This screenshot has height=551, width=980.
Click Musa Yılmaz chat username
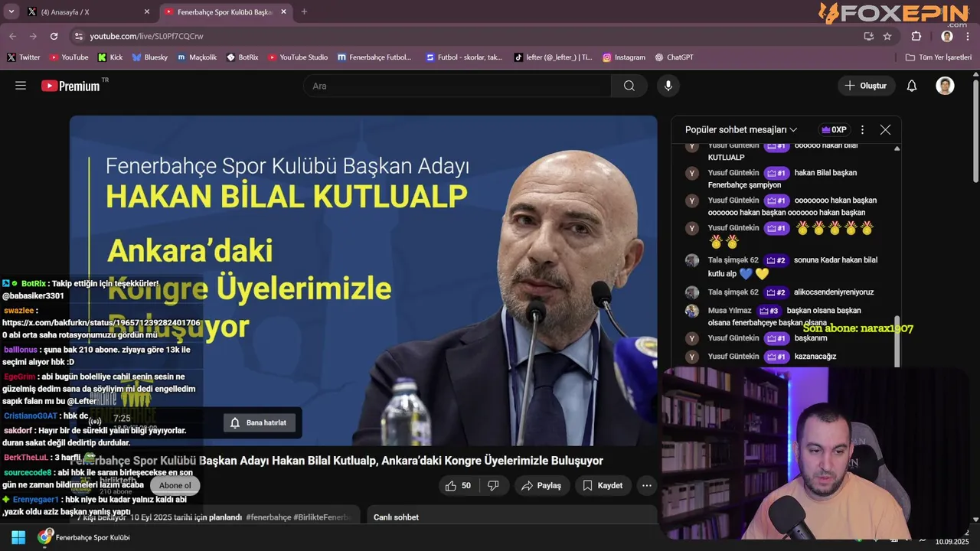coord(730,311)
